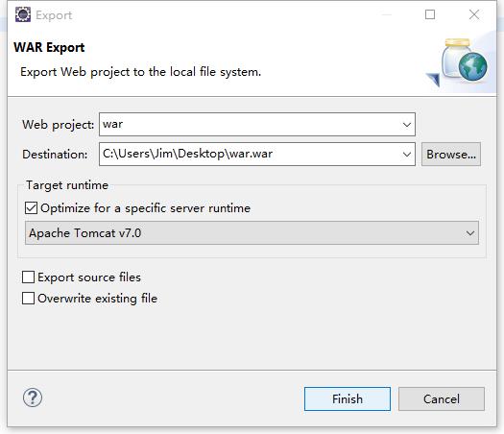The width and height of the screenshot is (504, 434).
Task: Click the Eclipse icon in title bar
Action: coord(23,14)
